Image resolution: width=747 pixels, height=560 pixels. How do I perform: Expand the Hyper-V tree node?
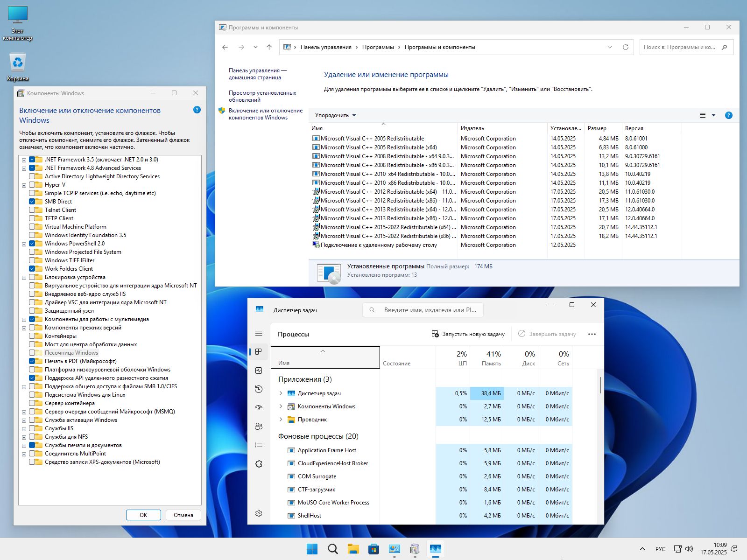point(24,185)
